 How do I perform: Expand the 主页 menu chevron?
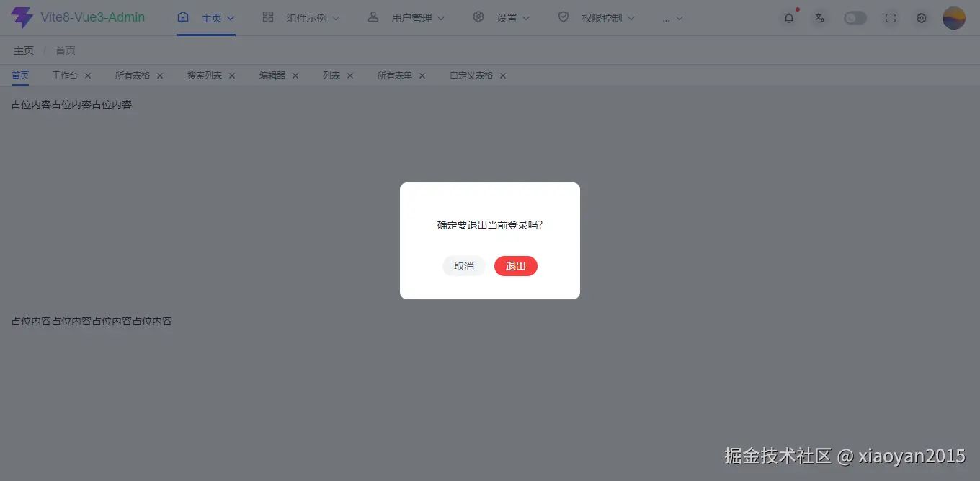coord(231,18)
